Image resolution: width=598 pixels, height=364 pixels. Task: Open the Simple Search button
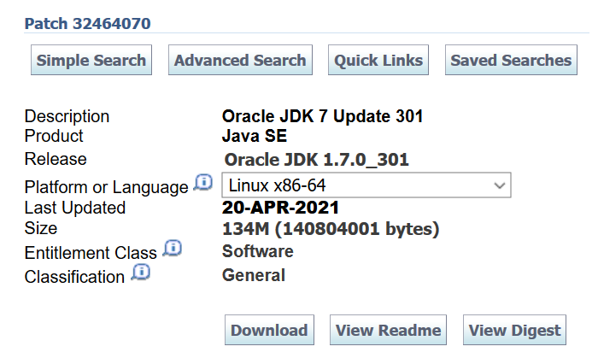pyautogui.click(x=91, y=61)
